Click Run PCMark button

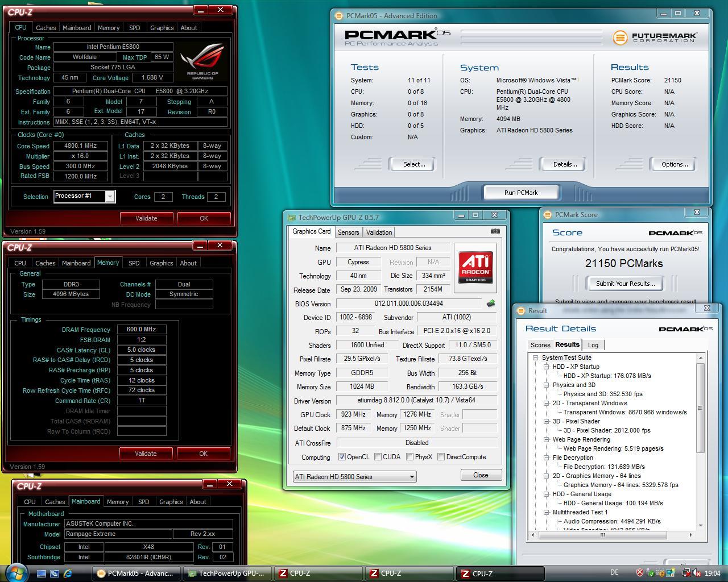(x=521, y=193)
